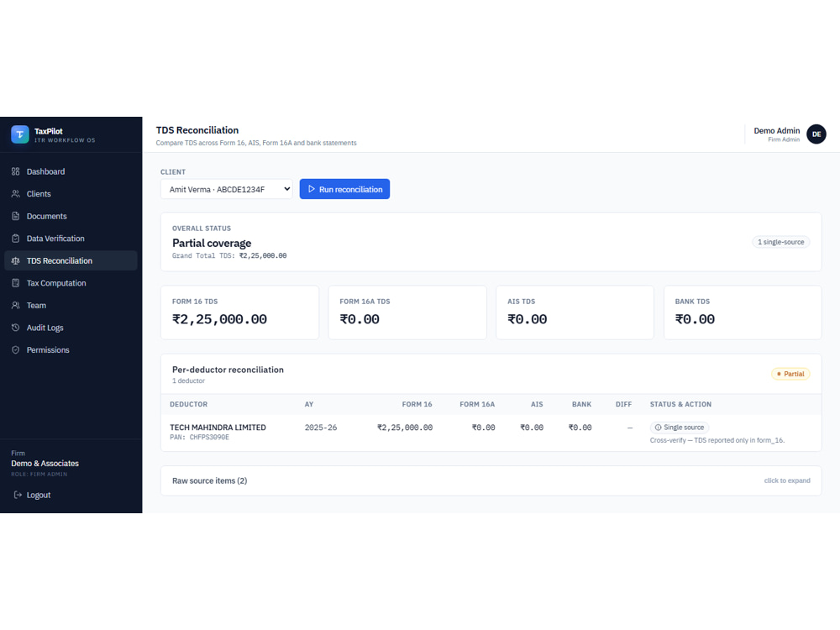Click the BANK TDS card
Image resolution: width=840 pixels, height=630 pixels.
pos(743,312)
